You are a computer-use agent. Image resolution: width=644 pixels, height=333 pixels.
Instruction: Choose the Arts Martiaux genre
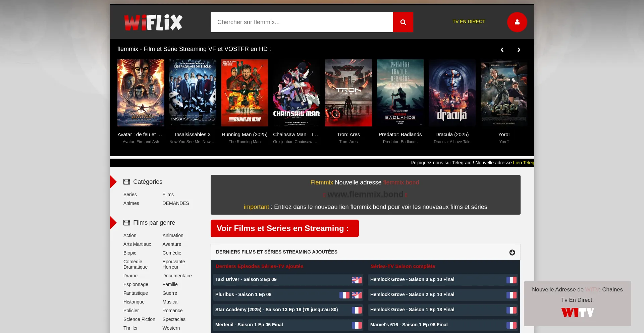[x=137, y=244]
